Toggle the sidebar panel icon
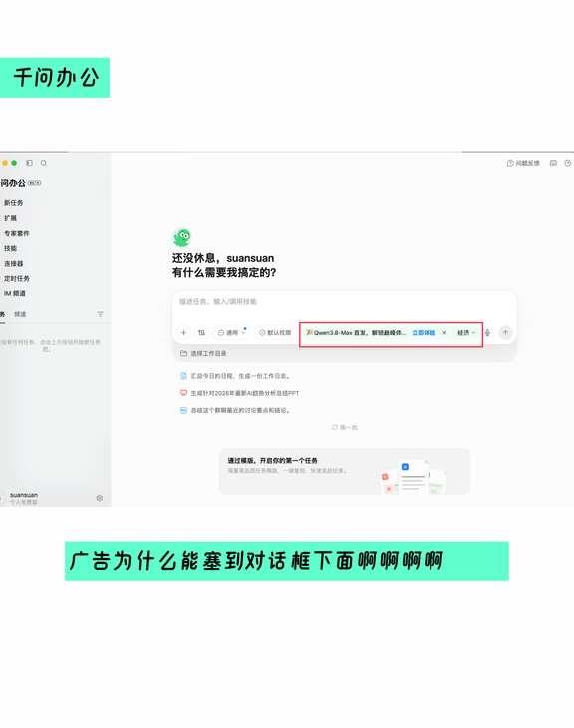This screenshot has width=574, height=728. tap(29, 163)
